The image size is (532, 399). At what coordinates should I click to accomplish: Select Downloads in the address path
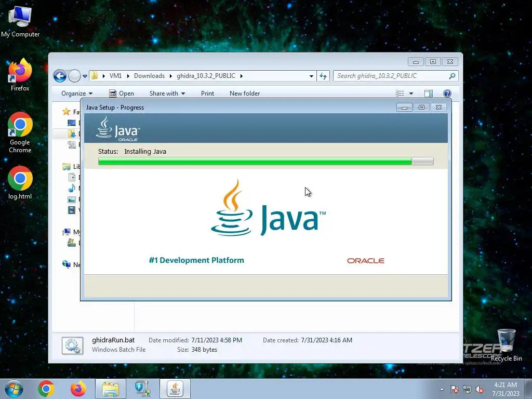[x=149, y=76]
